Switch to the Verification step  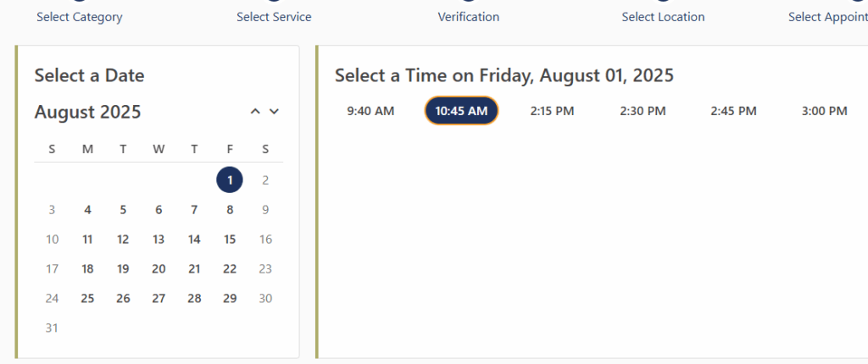pos(469,17)
